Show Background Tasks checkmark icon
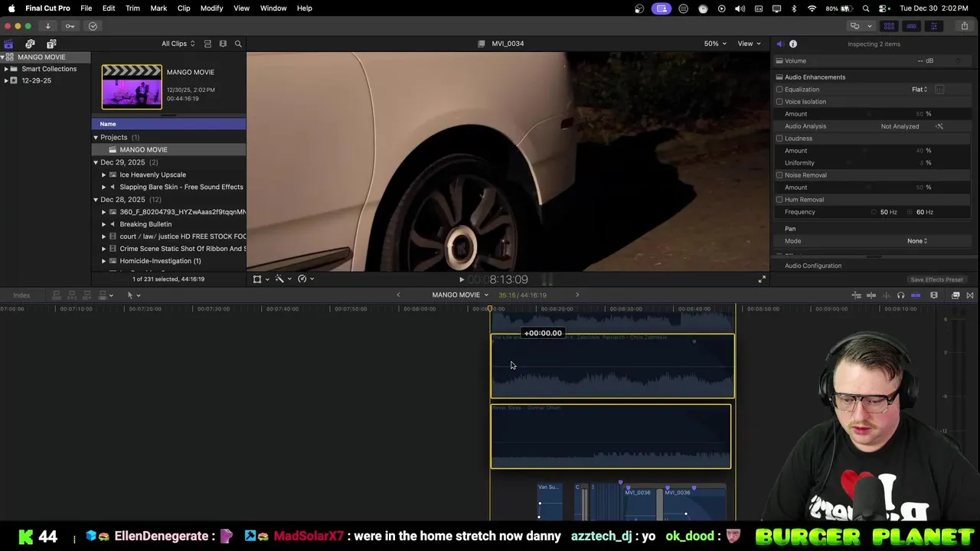The height and width of the screenshot is (551, 980). [x=93, y=26]
